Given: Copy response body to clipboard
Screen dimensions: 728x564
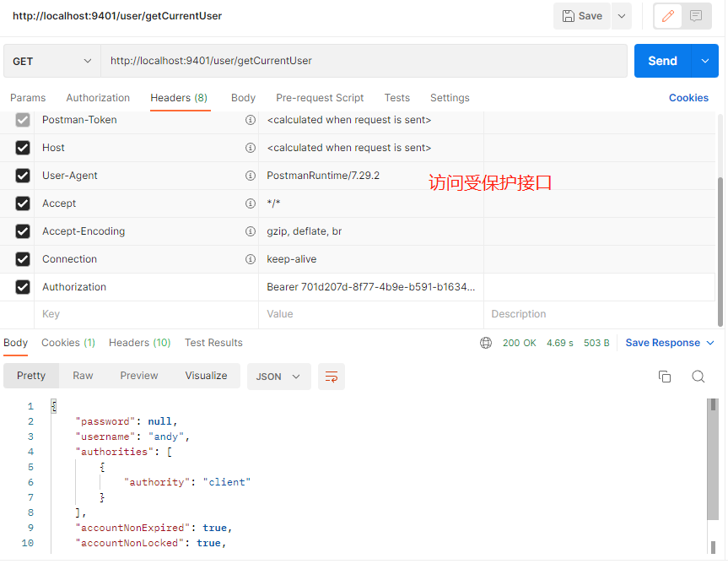Looking at the screenshot, I should coord(665,377).
